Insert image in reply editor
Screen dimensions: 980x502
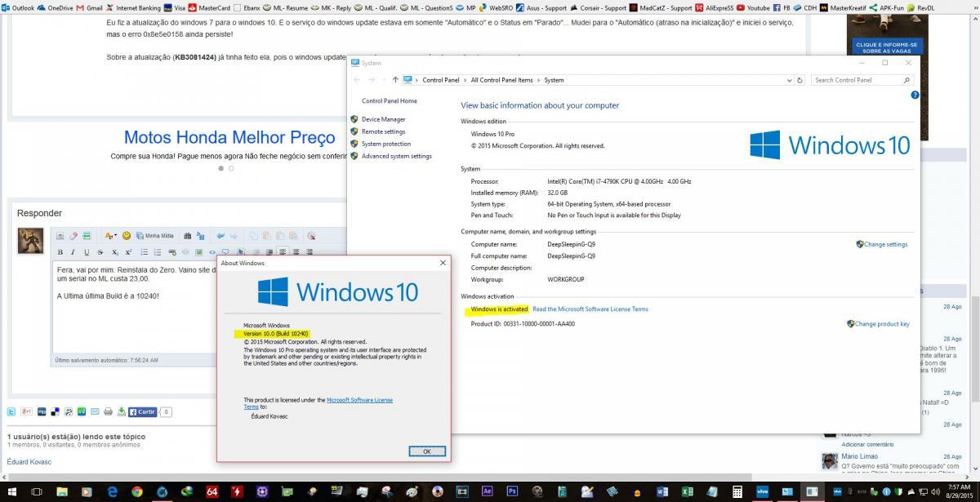point(199,252)
